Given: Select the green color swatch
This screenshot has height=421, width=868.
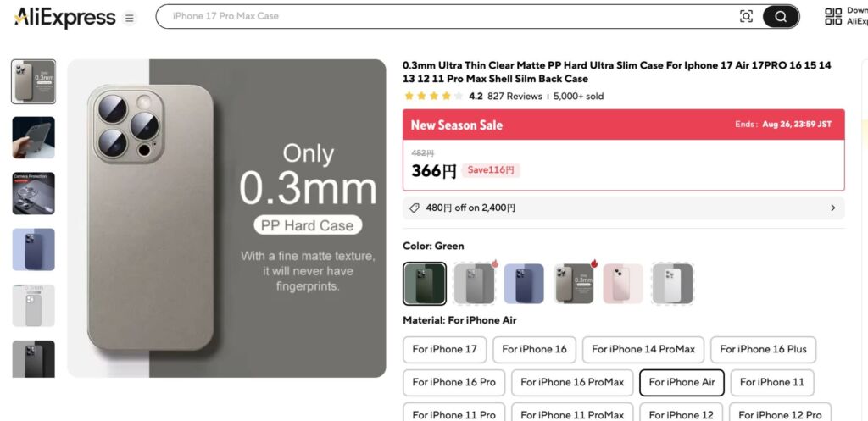Looking at the screenshot, I should (425, 284).
